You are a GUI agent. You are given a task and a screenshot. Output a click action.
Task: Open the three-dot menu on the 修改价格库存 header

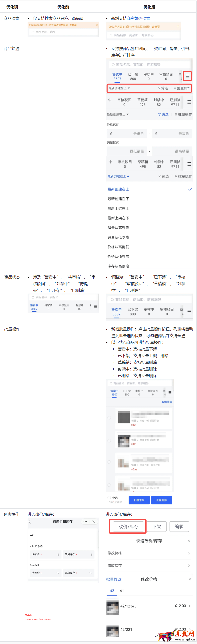85,522
